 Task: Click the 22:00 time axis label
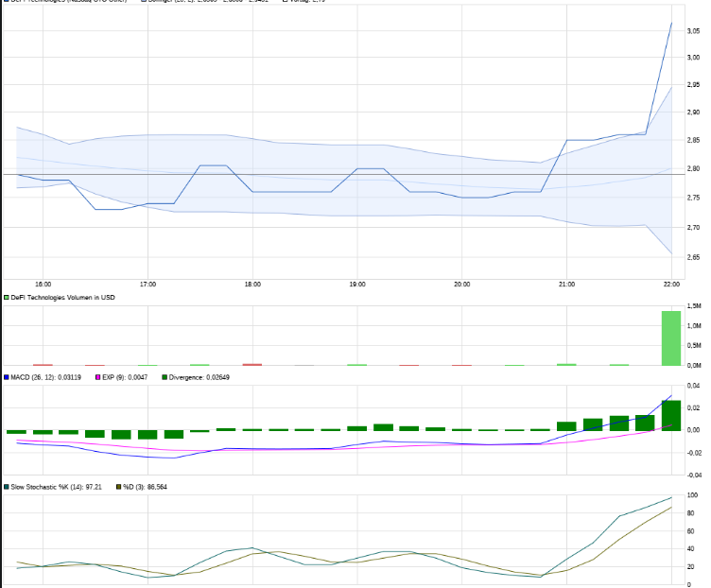coord(671,284)
